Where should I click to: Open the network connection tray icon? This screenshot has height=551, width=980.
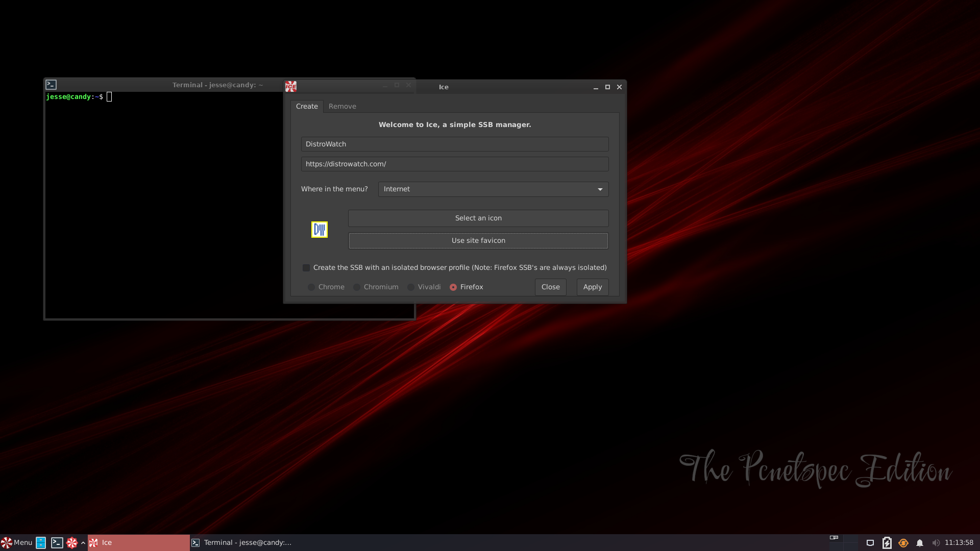pyautogui.click(x=870, y=543)
